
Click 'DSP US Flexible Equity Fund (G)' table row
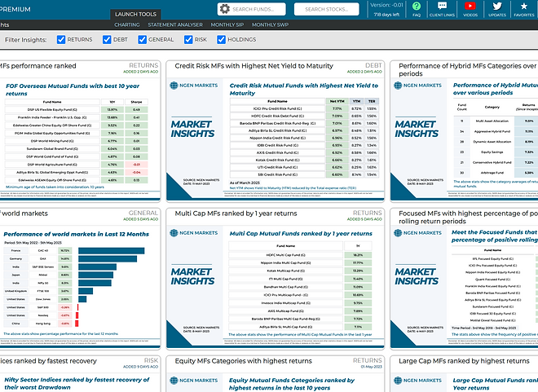pyautogui.click(x=76, y=110)
